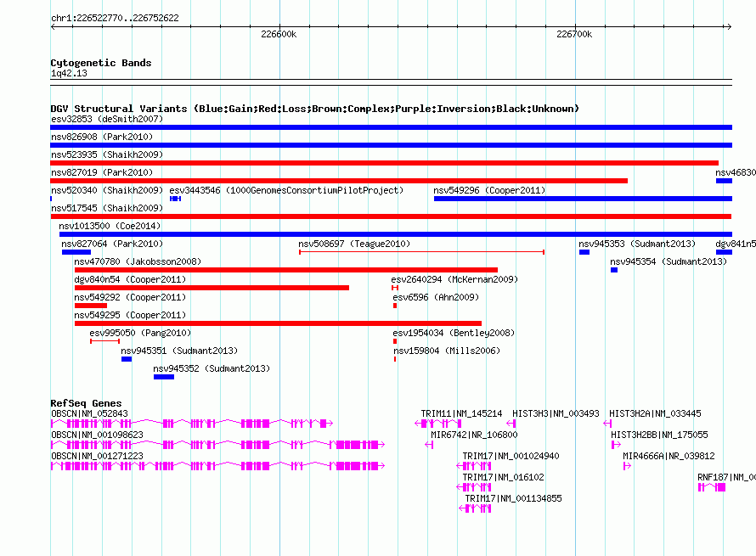The image size is (756, 556).
Task: Select the nsv517545 (Shaikh2009) label
Action: click(x=107, y=208)
